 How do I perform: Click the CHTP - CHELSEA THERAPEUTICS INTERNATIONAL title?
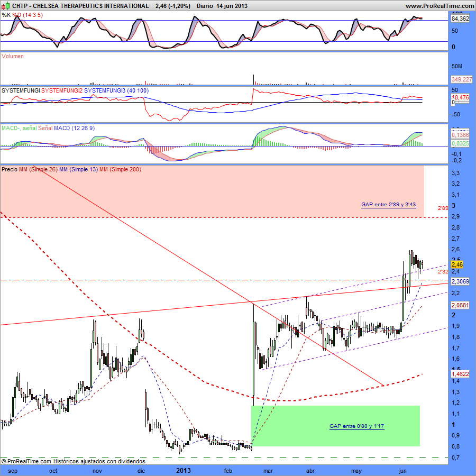pos(80,6)
